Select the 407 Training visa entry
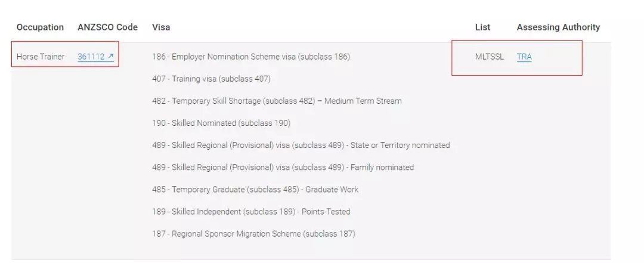The height and width of the screenshot is (263, 644). [211, 79]
